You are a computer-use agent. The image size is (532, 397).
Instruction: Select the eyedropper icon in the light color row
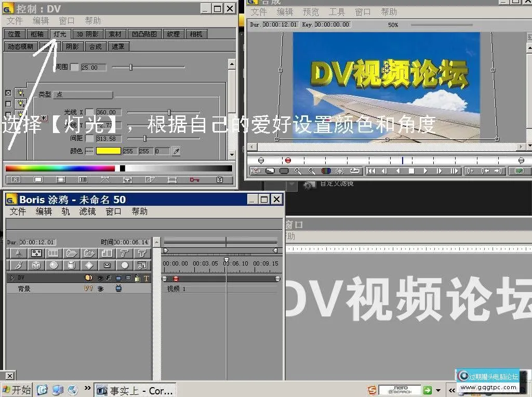coord(176,151)
